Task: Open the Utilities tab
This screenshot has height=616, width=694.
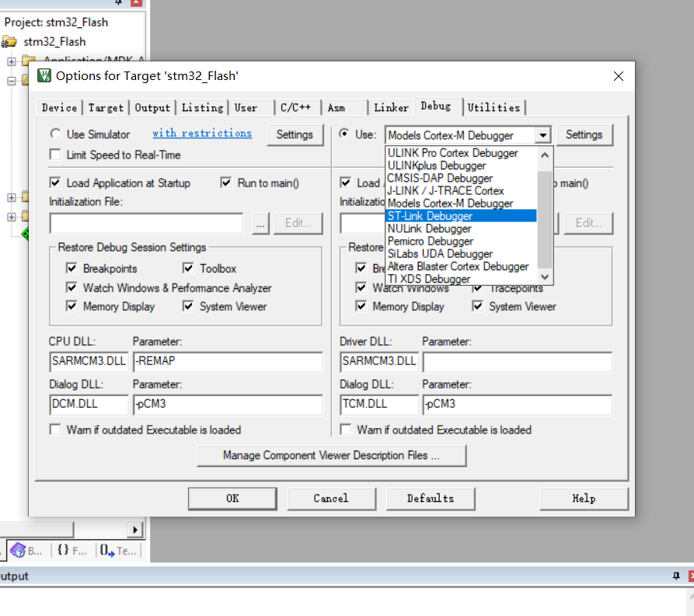Action: [493, 107]
